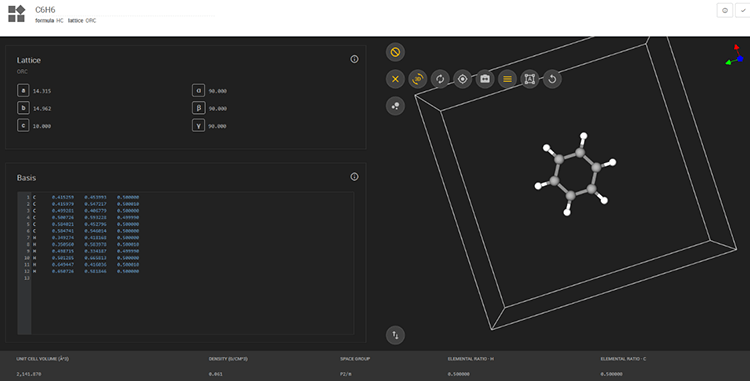Click the Elemental Ratio - C value
The image size is (750, 381).
coord(613,374)
